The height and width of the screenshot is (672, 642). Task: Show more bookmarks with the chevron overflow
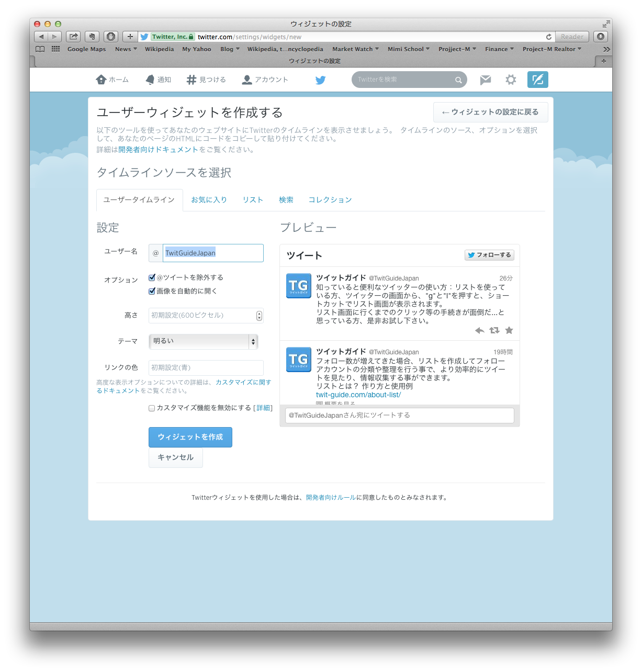tap(606, 49)
